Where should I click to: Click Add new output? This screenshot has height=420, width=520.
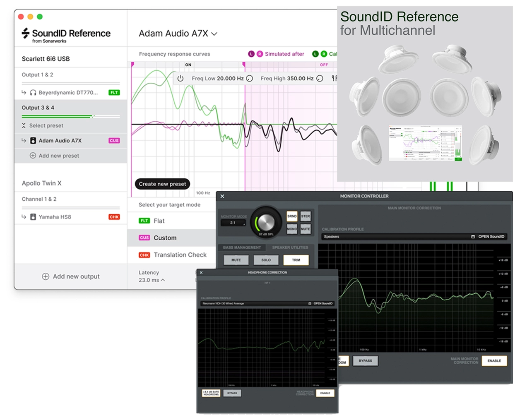click(71, 276)
